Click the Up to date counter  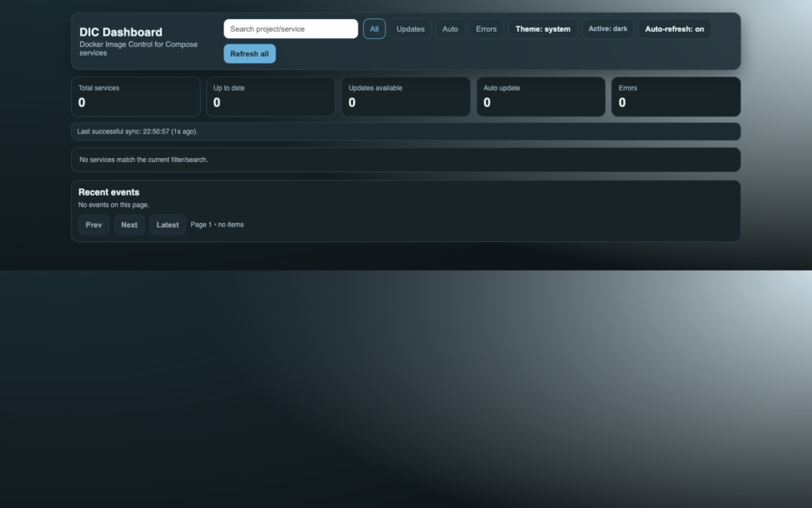[270, 96]
